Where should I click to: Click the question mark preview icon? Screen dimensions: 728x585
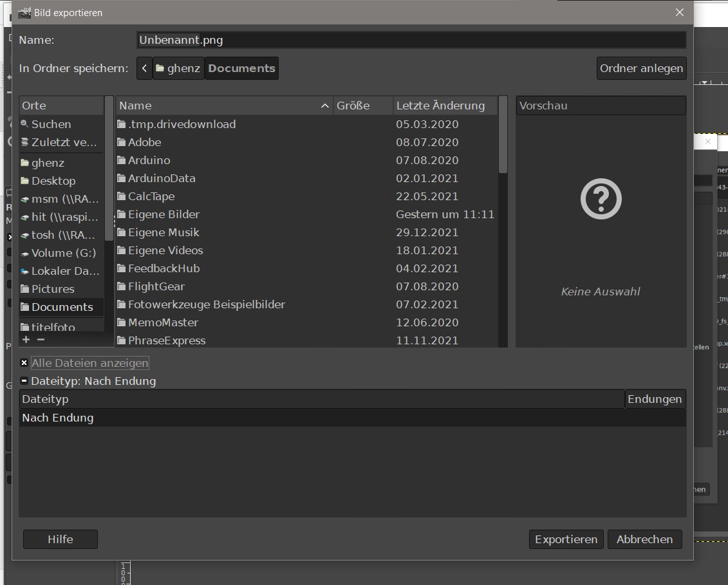pos(601,200)
